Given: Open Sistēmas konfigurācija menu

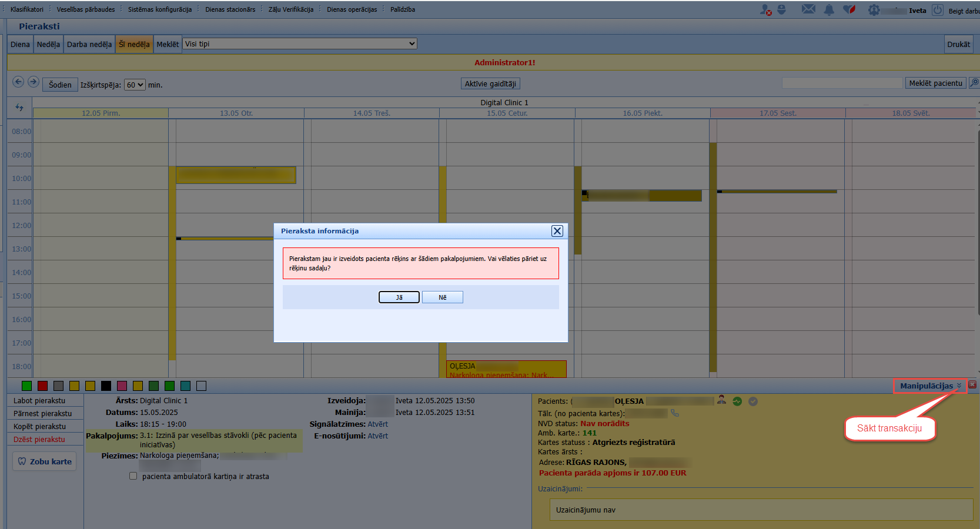Looking at the screenshot, I should 160,9.
